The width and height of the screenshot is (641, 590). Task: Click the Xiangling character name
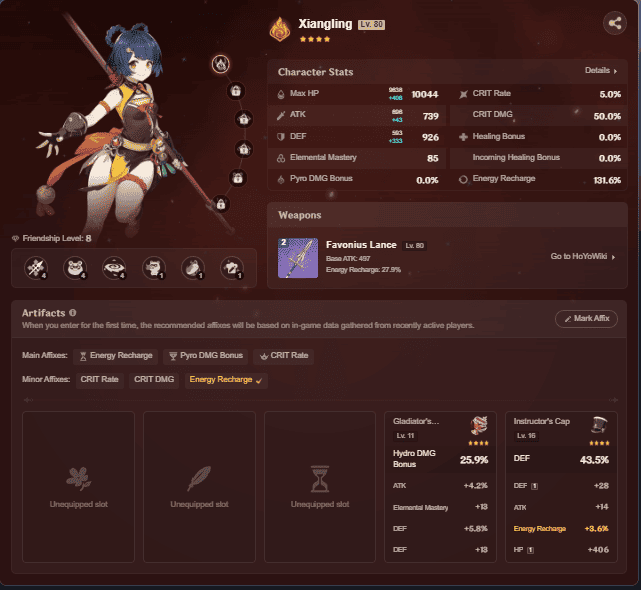pyautogui.click(x=325, y=24)
